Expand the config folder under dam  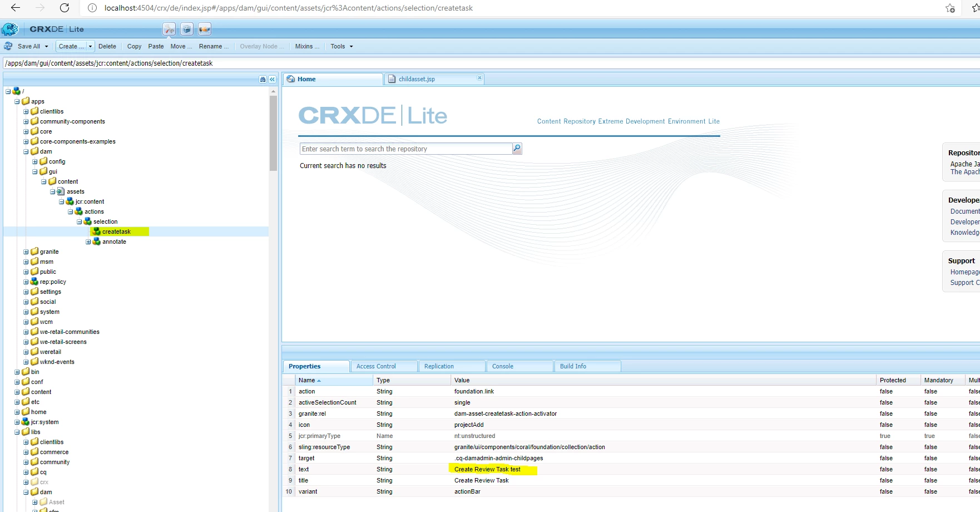[35, 161]
